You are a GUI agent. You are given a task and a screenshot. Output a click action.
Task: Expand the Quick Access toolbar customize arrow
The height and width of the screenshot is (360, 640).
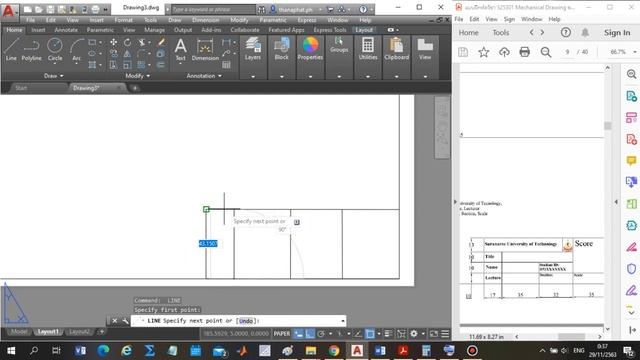pyautogui.click(x=106, y=9)
